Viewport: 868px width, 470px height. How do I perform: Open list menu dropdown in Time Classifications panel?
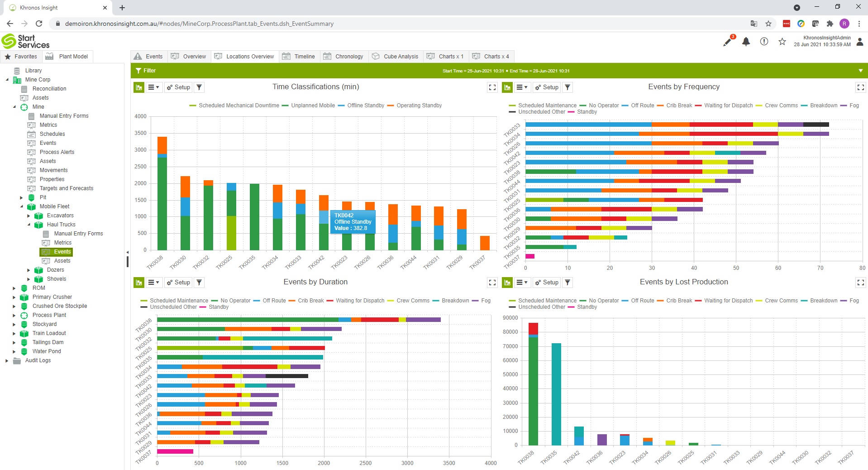point(154,87)
